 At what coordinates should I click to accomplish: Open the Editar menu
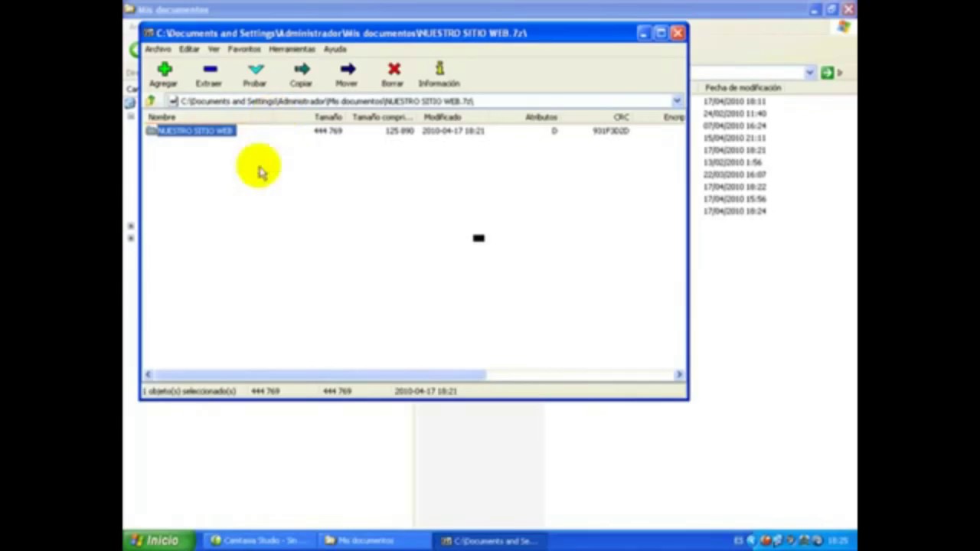click(x=189, y=49)
